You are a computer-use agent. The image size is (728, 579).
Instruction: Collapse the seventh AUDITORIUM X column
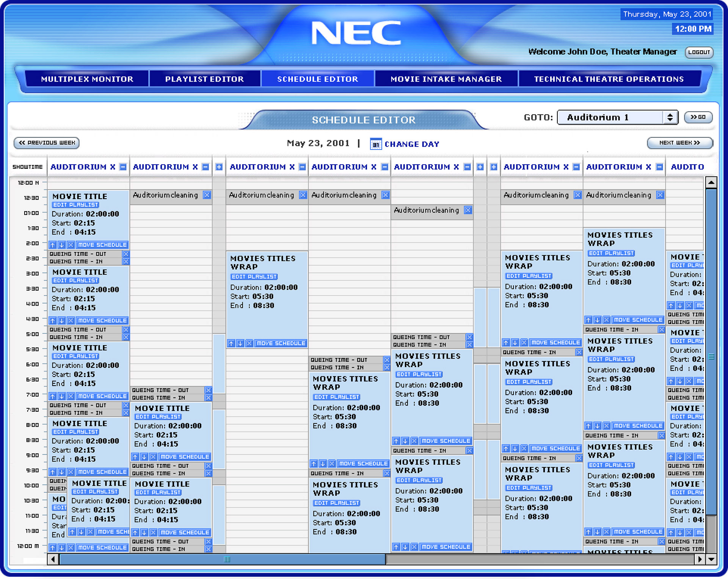pos(660,167)
